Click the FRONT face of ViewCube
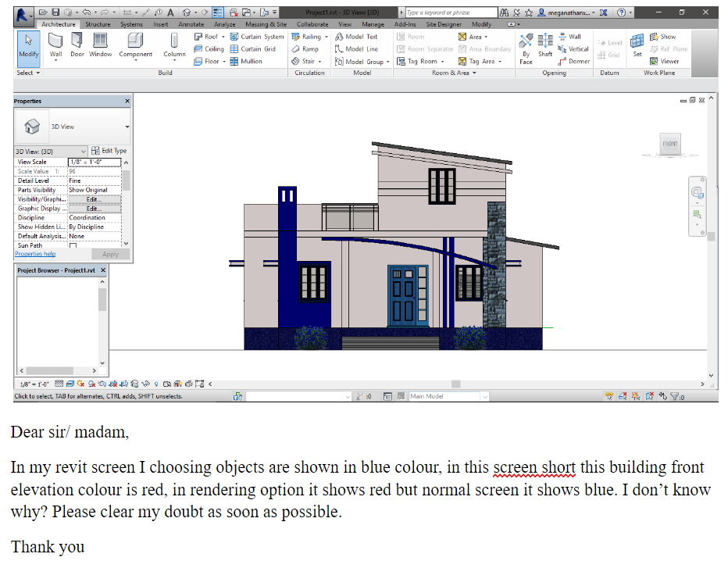728x561 pixels. pos(670,144)
